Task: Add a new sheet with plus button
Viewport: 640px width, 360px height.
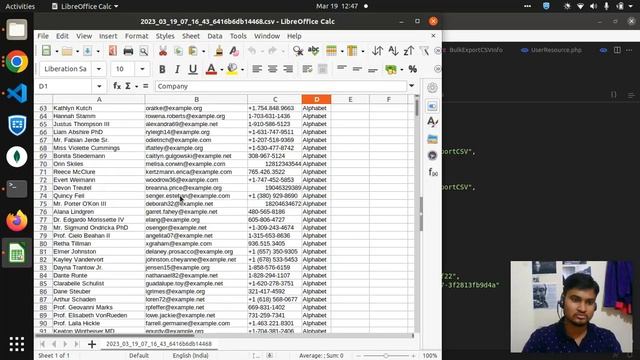Action: point(92,344)
